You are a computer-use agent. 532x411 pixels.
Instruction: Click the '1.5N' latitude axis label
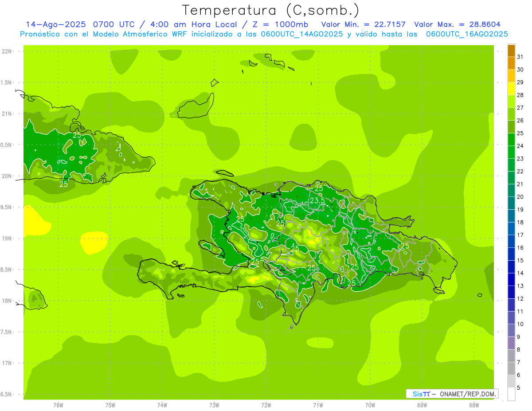tap(7, 82)
